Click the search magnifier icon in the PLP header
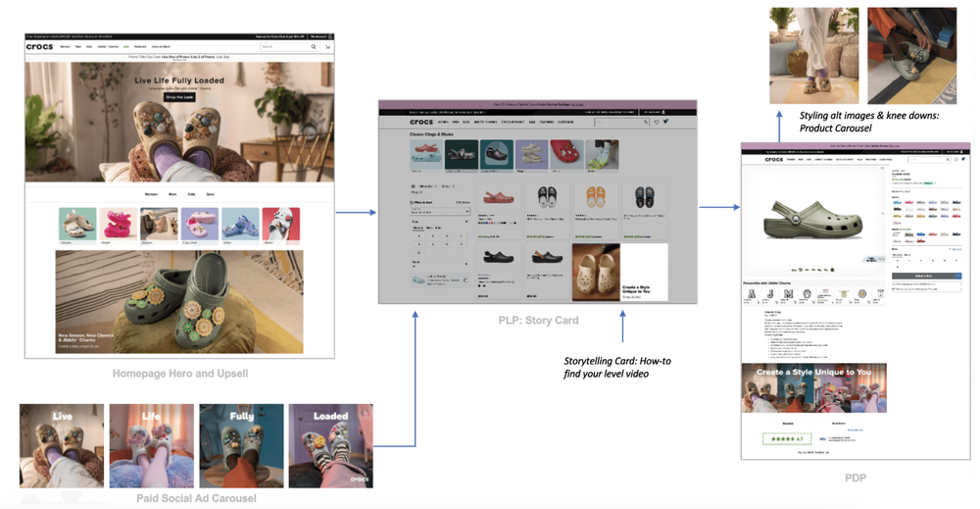The height and width of the screenshot is (509, 980). point(646,122)
